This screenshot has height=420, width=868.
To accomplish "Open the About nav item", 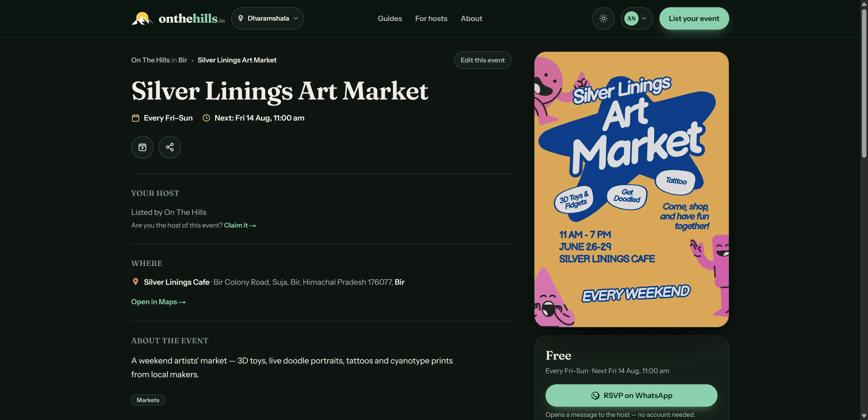I will [x=471, y=19].
